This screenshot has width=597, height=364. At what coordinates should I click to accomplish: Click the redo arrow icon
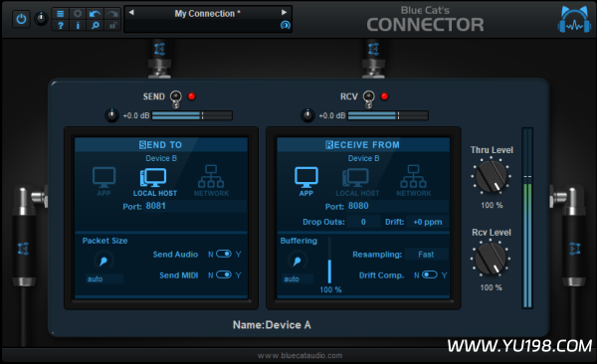pos(112,14)
